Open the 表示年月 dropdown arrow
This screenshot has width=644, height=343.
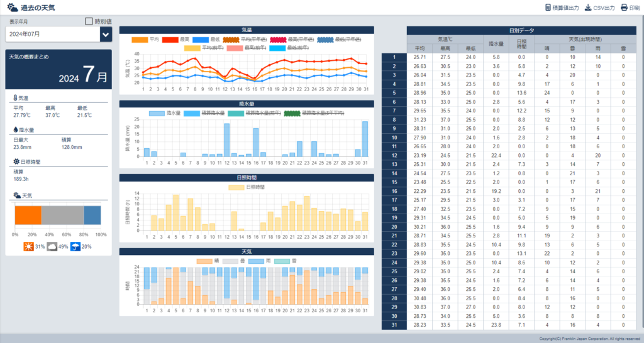tap(105, 34)
